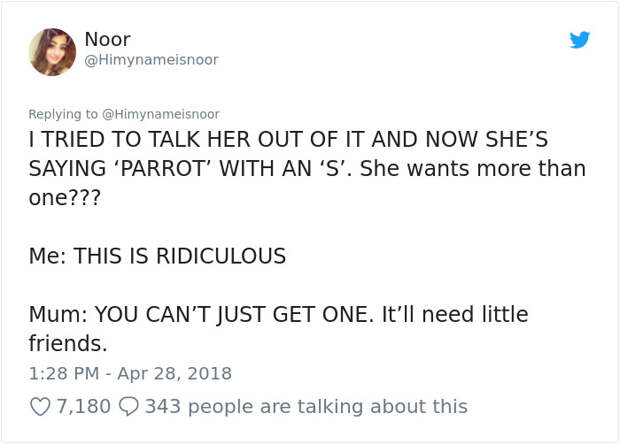620x444 pixels.
Task: Click the 'Mum: YOU CAN'T JUST GET ONE' line
Action: (201, 315)
